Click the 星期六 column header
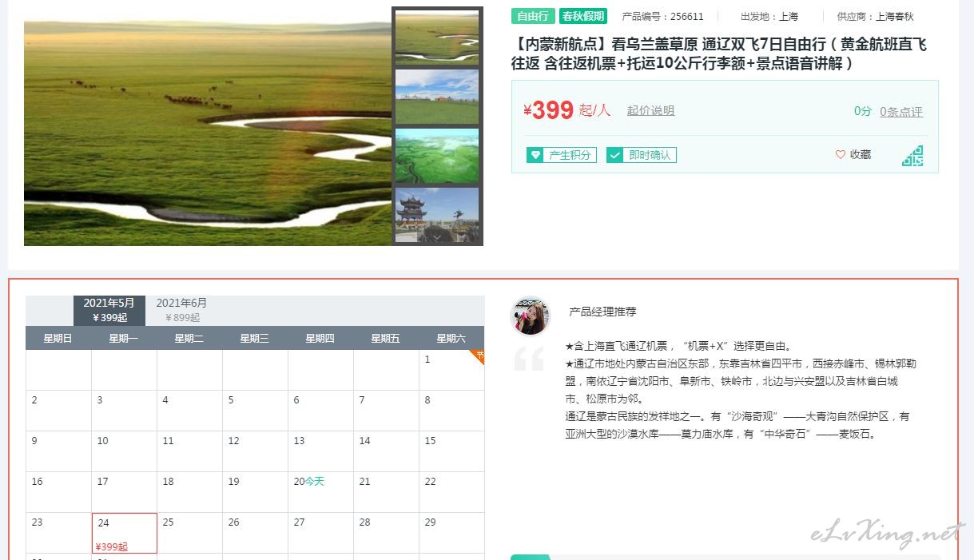Viewport: 974px width, 560px height. click(x=451, y=338)
